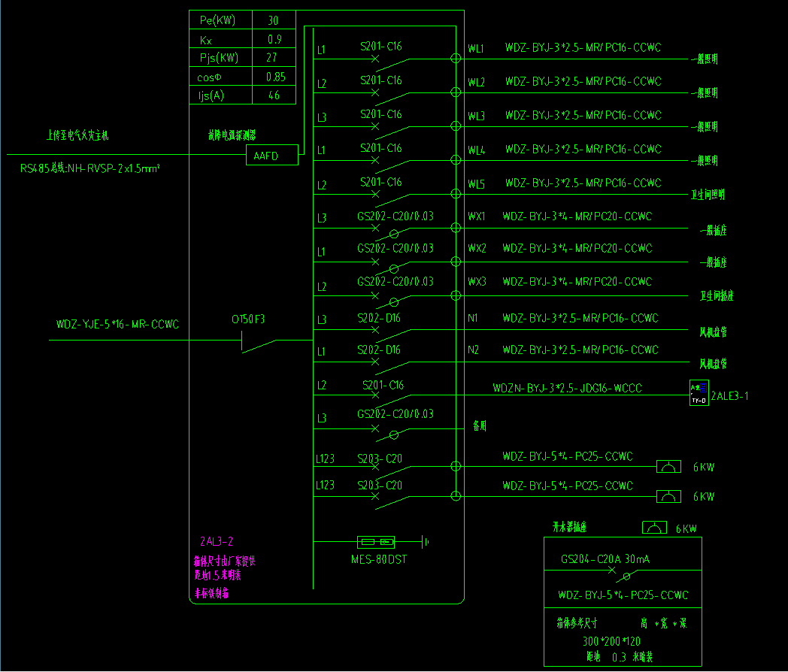Viewport: 788px width, 672px height.
Task: Click the GS202-C20/0.03 RCBO on circuit WX1
Action: coord(374,228)
